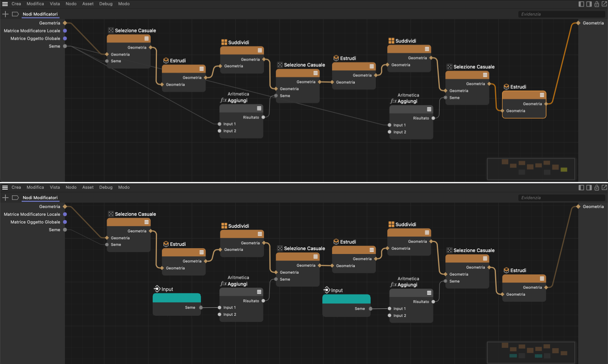Open lower editor in a new window icon
Viewport: 608px width, 364px height.
[x=604, y=188]
